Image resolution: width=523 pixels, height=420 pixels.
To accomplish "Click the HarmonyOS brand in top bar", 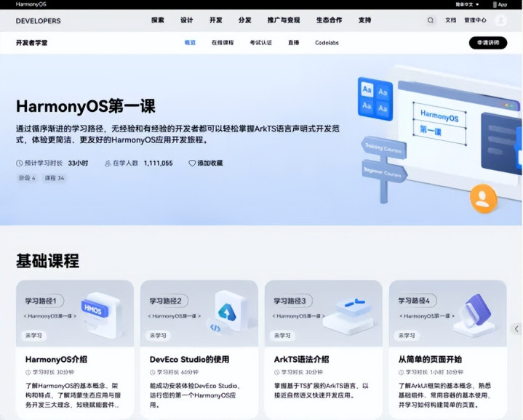I will [31, 4].
